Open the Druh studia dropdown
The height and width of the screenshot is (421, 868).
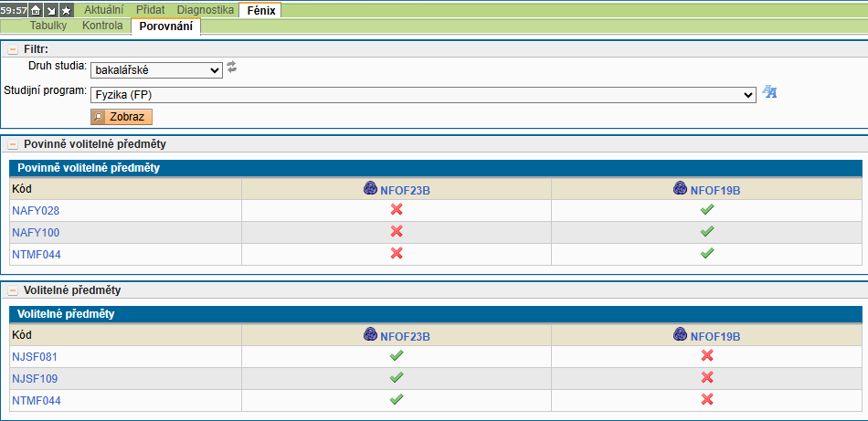coord(156,70)
